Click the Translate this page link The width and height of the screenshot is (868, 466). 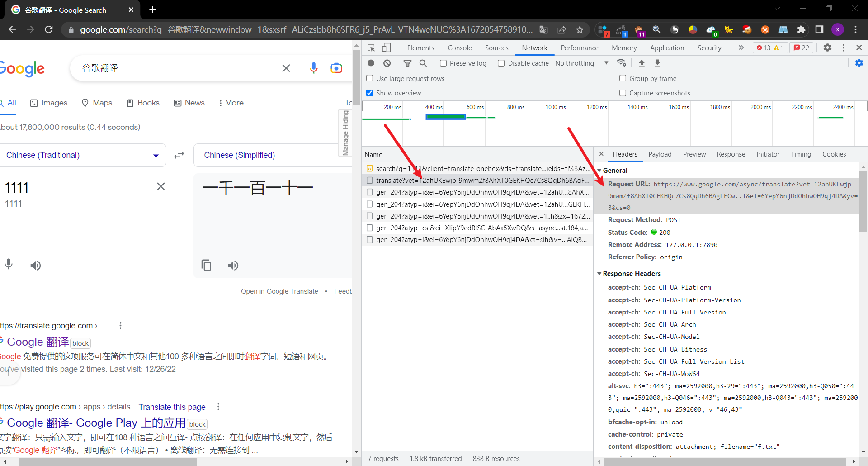coord(172,407)
